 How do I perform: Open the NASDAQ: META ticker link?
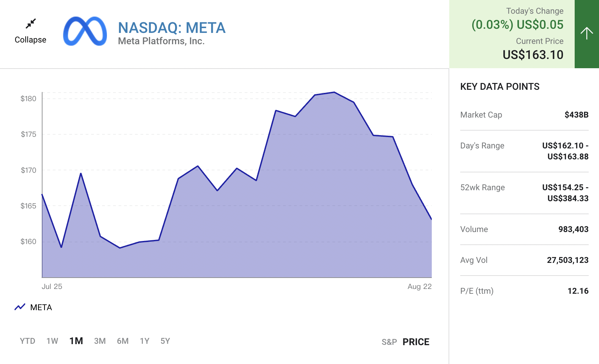click(x=172, y=28)
